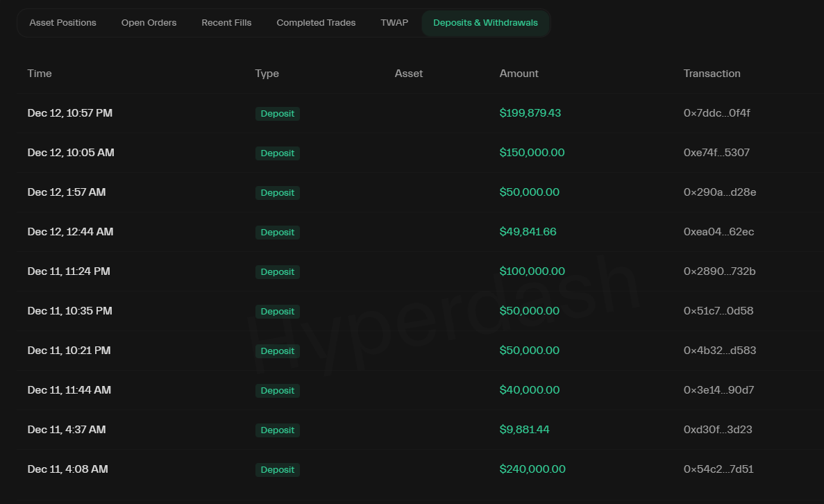
Task: Click the Time column header
Action: click(x=40, y=74)
